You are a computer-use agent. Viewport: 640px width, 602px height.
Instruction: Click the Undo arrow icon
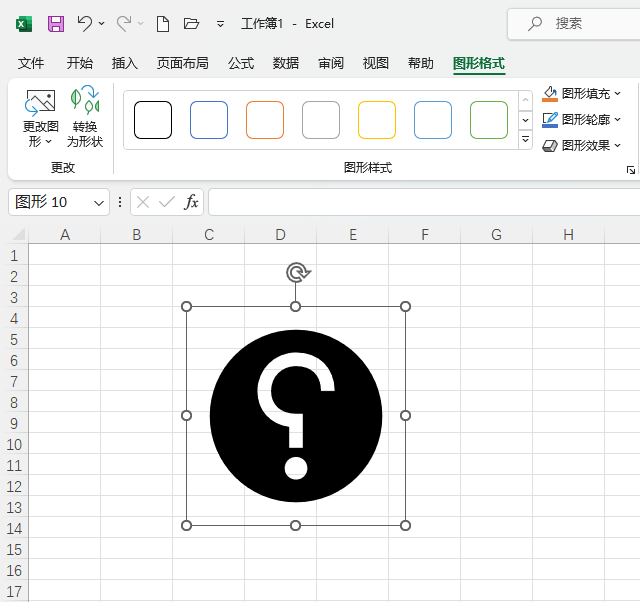85,23
